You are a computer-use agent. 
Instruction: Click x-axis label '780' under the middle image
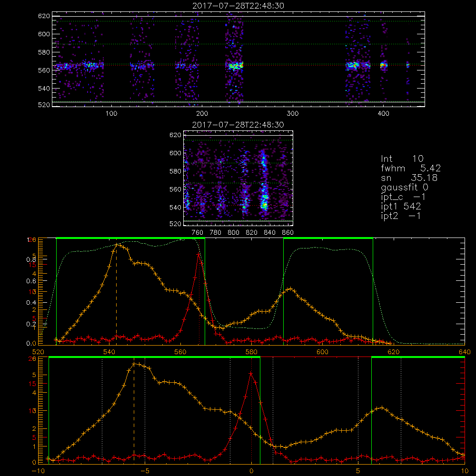tap(216, 233)
